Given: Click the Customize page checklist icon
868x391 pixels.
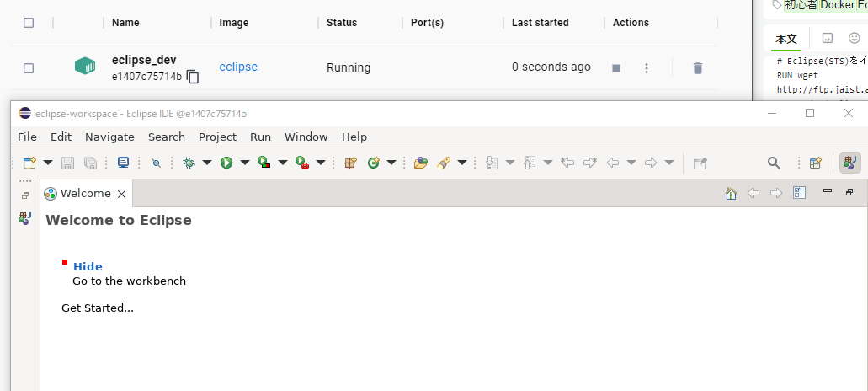Looking at the screenshot, I should (799, 193).
